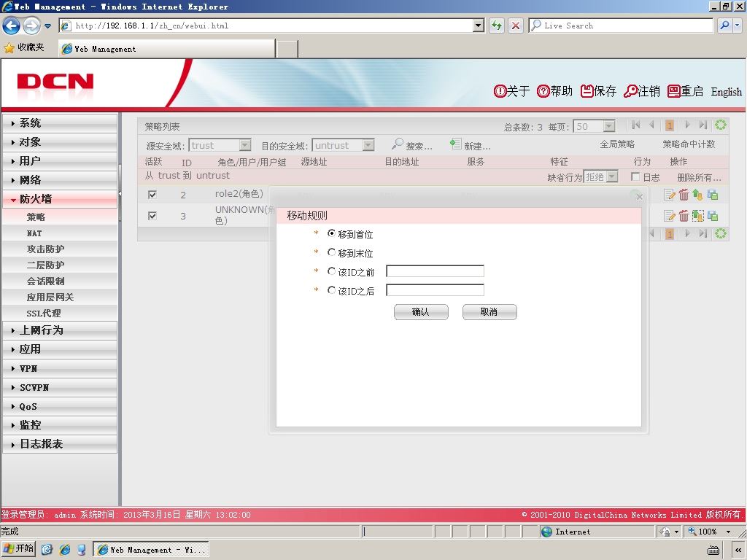Click the 该ID之后 text input field

pyautogui.click(x=435, y=290)
